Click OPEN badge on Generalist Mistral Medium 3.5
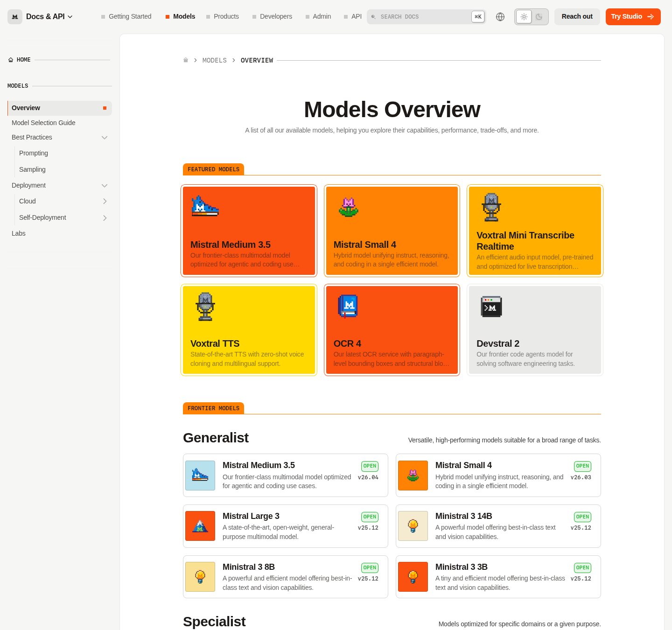This screenshot has width=672, height=630. (370, 466)
